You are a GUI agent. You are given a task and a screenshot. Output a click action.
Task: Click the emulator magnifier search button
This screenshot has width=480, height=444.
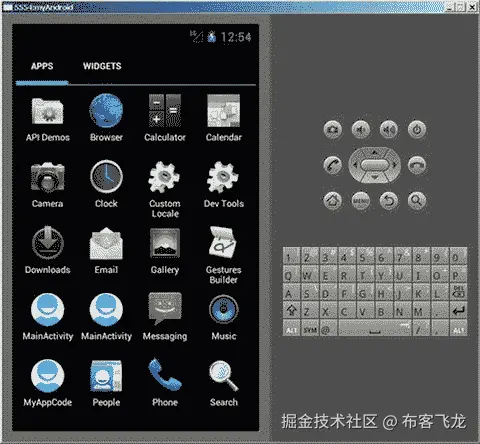417,200
